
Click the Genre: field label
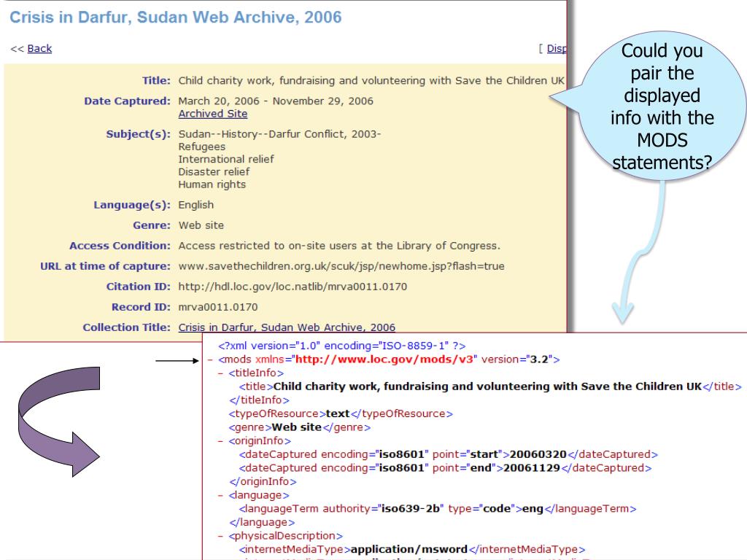coord(152,225)
